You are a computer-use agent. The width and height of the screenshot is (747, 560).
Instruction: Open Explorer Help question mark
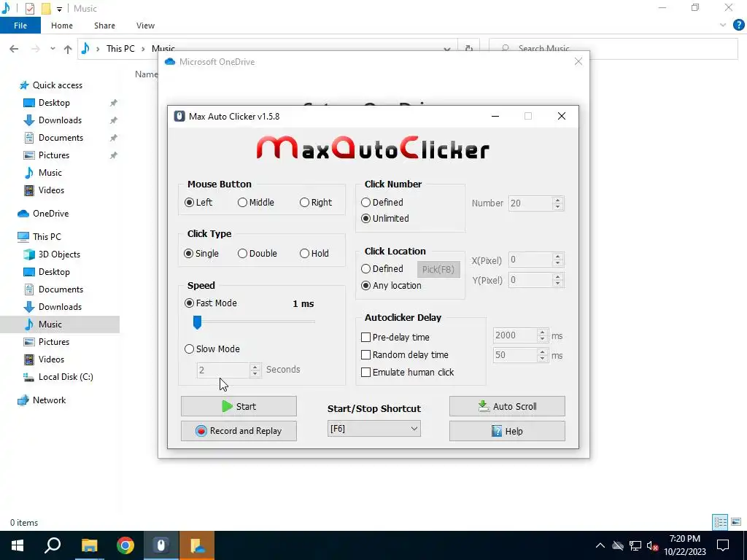tap(738, 26)
